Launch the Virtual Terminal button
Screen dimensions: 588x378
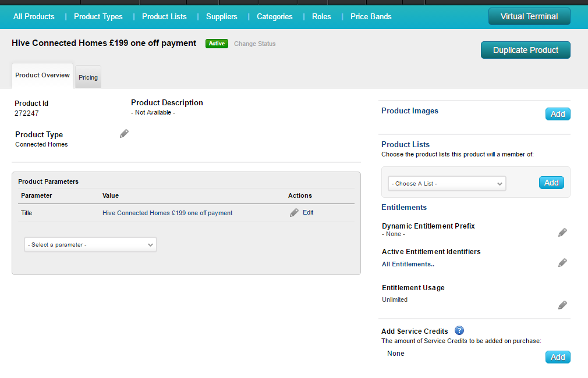[x=529, y=16]
